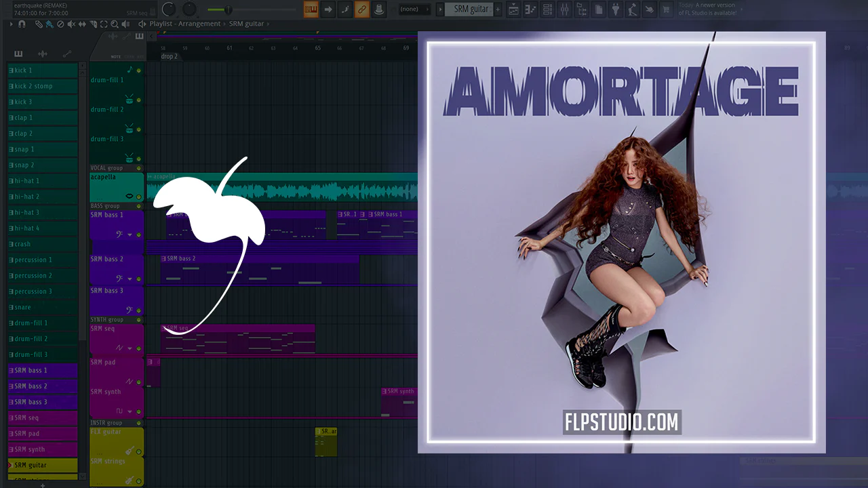Image resolution: width=868 pixels, height=488 pixels.
Task: Open the (none) dropdown selector
Action: tap(414, 9)
